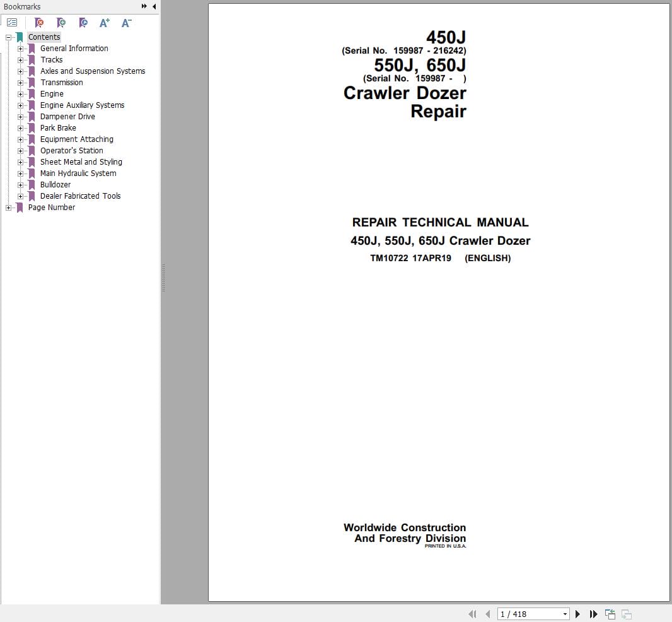Viewport: 672px width, 622px height.
Task: Click the Tracks bookmark purple icon
Action: click(32, 60)
